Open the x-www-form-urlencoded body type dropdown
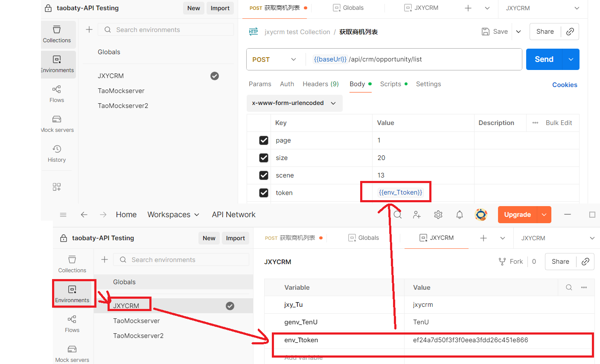Image resolution: width=600 pixels, height=364 pixels. (x=294, y=103)
